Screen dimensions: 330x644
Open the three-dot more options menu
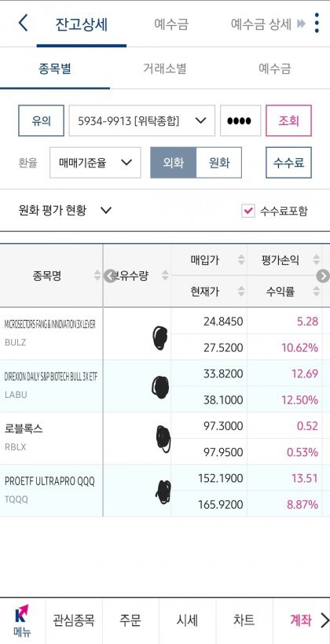[x=317, y=23]
